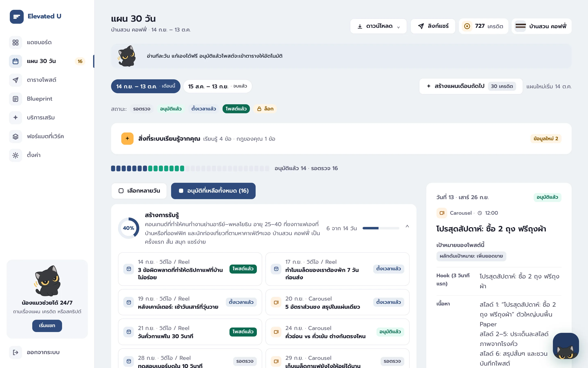Click the logout icon beside ออกจากระบบ
Viewport: 588px width, 368px height.
pyautogui.click(x=16, y=352)
